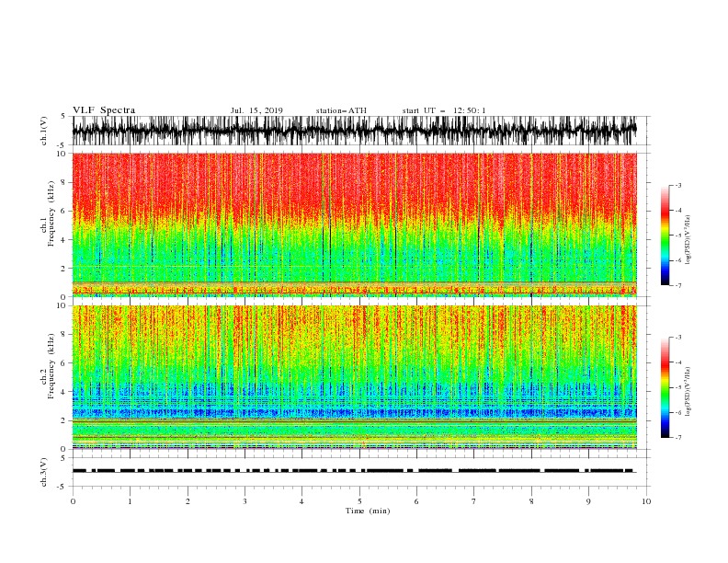Click the '-3' value on upper colorbar
This screenshot has width=728, height=563.
(678, 185)
